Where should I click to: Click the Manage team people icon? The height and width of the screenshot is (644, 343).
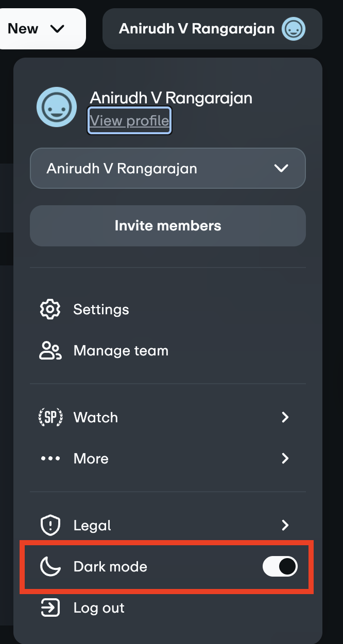(50, 351)
